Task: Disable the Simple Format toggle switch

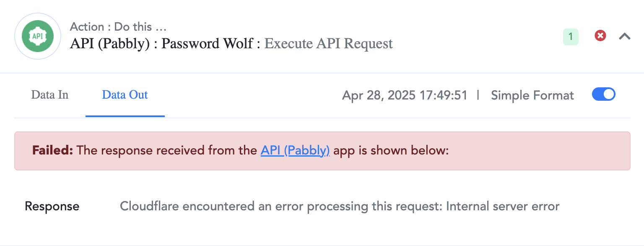Action: (x=603, y=94)
